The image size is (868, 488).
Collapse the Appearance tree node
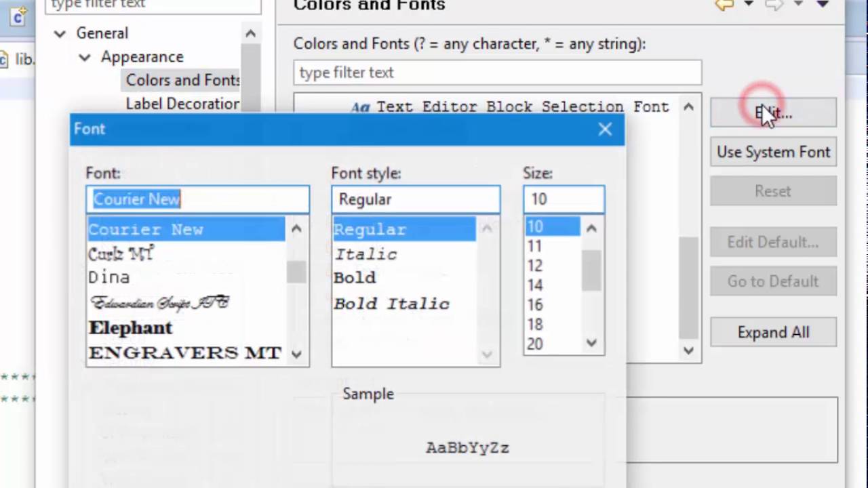(85, 57)
